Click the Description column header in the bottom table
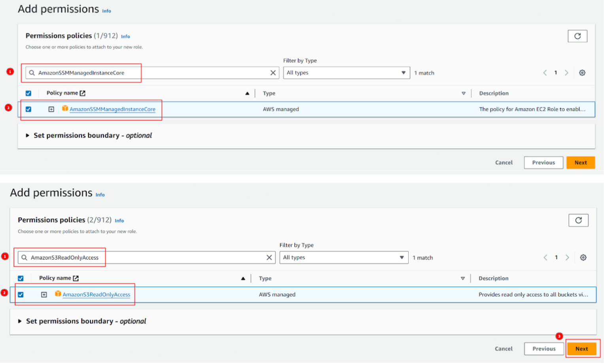604x364 pixels. coord(493,278)
